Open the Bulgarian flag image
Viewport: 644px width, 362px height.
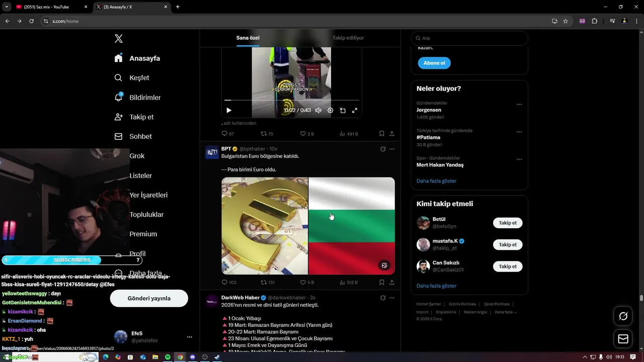tap(352, 226)
